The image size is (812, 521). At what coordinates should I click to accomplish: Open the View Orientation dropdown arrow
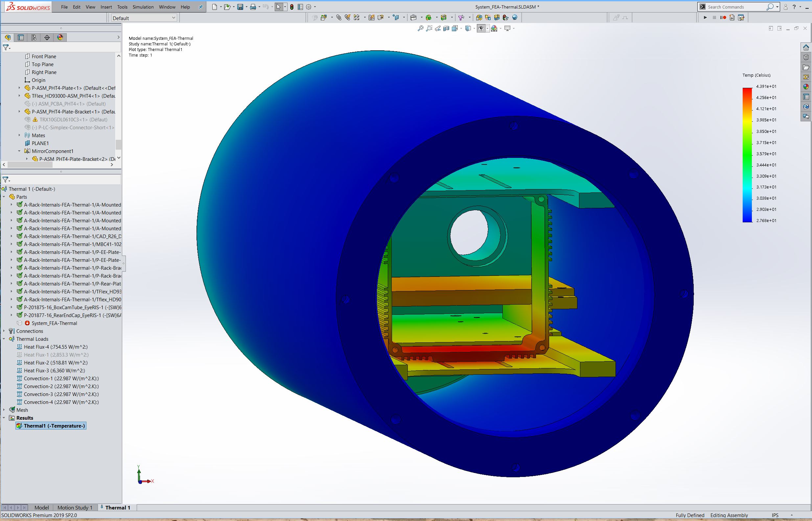point(461,28)
